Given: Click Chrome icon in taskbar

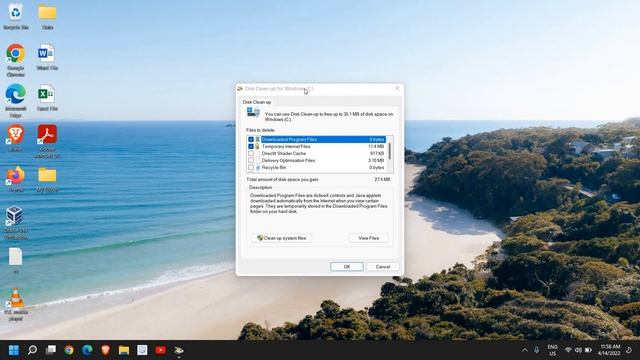Looking at the screenshot, I should (69, 350).
